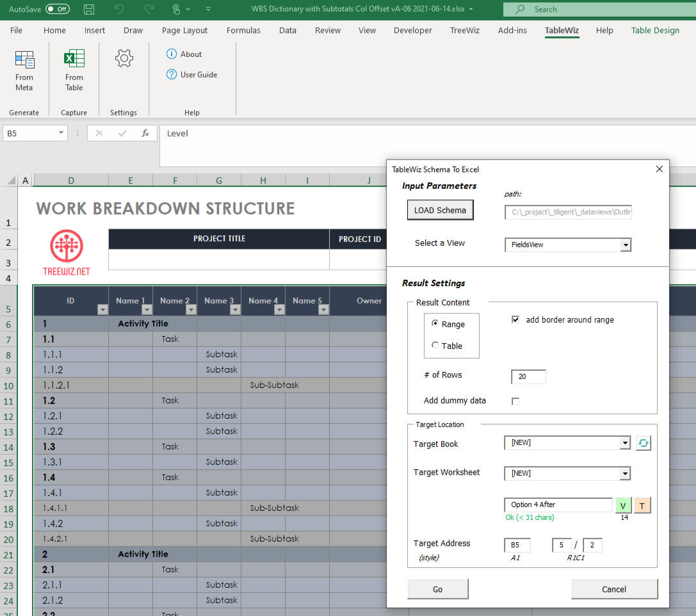Refresh the Target Book list

coord(643,443)
